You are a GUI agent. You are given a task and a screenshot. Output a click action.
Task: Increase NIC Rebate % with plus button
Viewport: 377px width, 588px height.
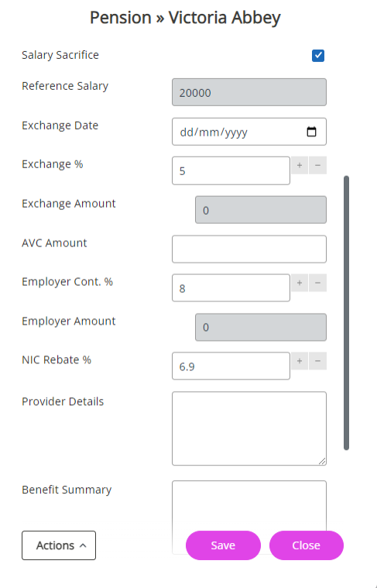(x=300, y=361)
